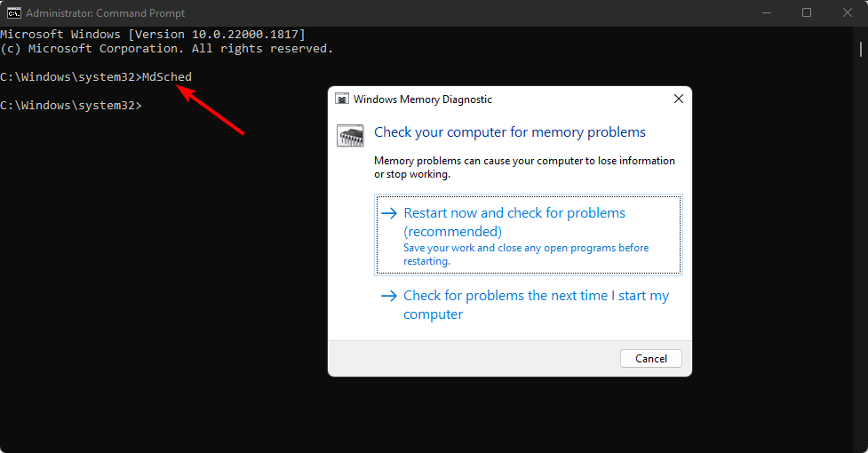Click the arrow icon next to Check for problems

point(389,296)
